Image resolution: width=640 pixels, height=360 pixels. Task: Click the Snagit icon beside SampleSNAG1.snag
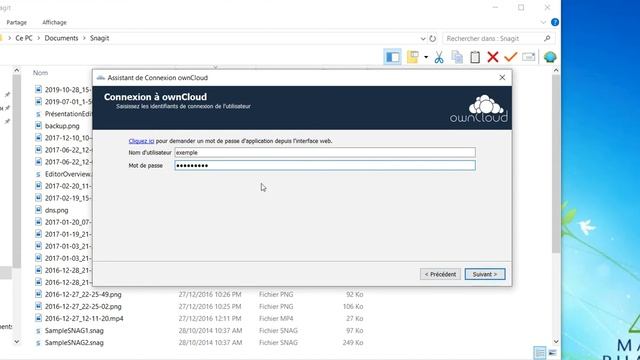pos(38,331)
